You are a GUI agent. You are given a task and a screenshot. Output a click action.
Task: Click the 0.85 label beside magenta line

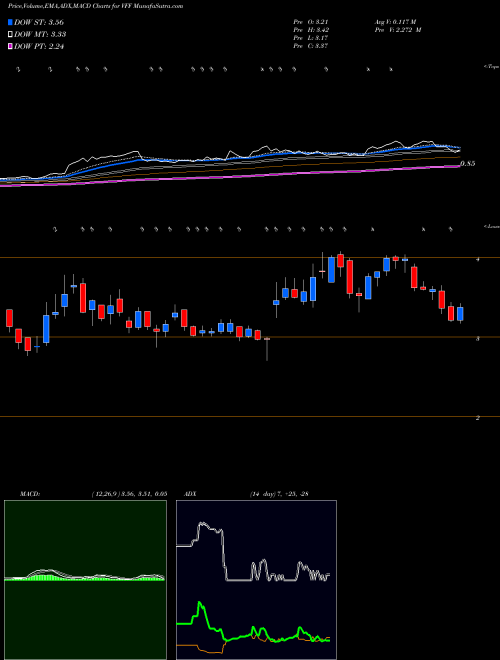coord(468,164)
